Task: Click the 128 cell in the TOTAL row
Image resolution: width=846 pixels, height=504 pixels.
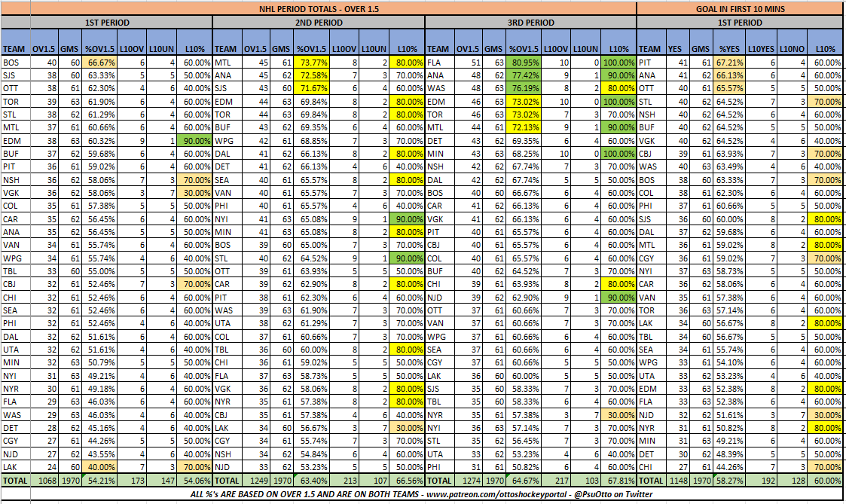Action: tap(792, 480)
